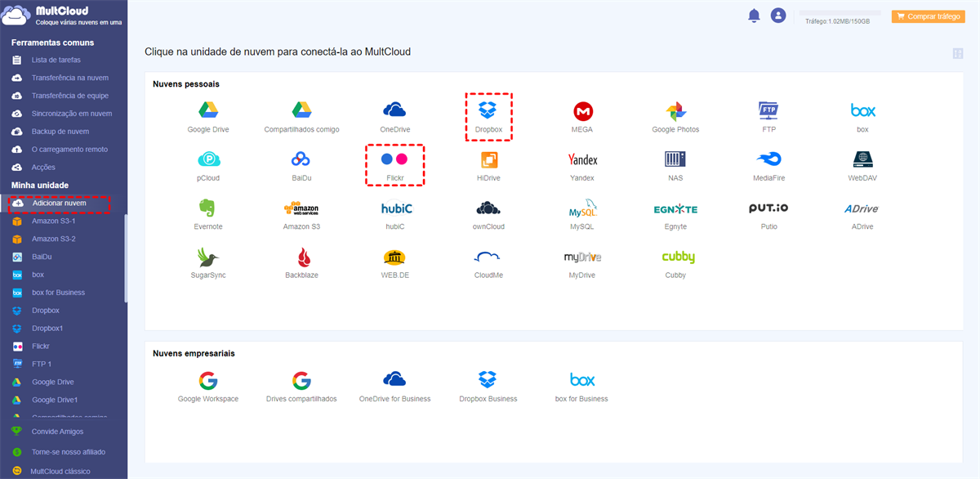Click the SugarSync bird icon
Viewport: 980px width, 479px height.
point(208,257)
